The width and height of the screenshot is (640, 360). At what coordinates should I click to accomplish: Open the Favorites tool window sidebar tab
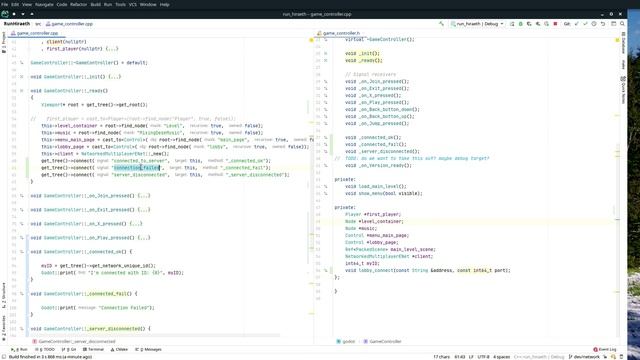point(4,328)
